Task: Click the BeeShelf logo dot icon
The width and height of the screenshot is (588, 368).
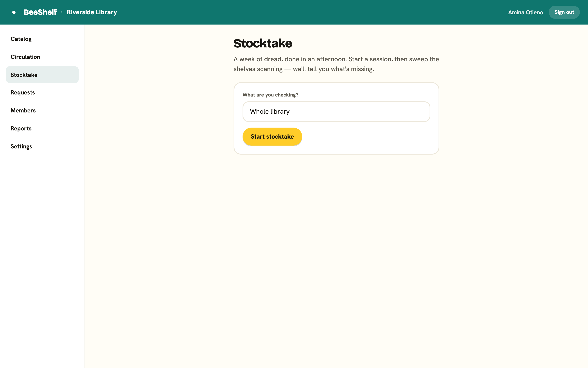Action: point(14,12)
